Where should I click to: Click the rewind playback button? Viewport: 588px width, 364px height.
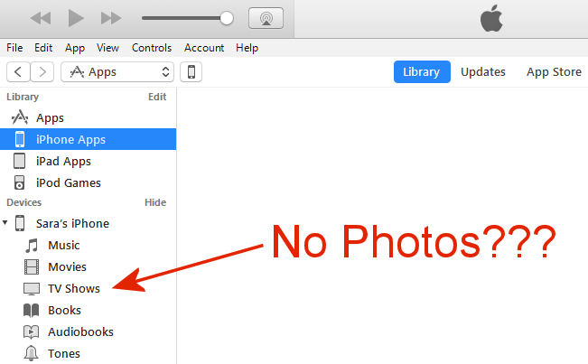[41, 18]
